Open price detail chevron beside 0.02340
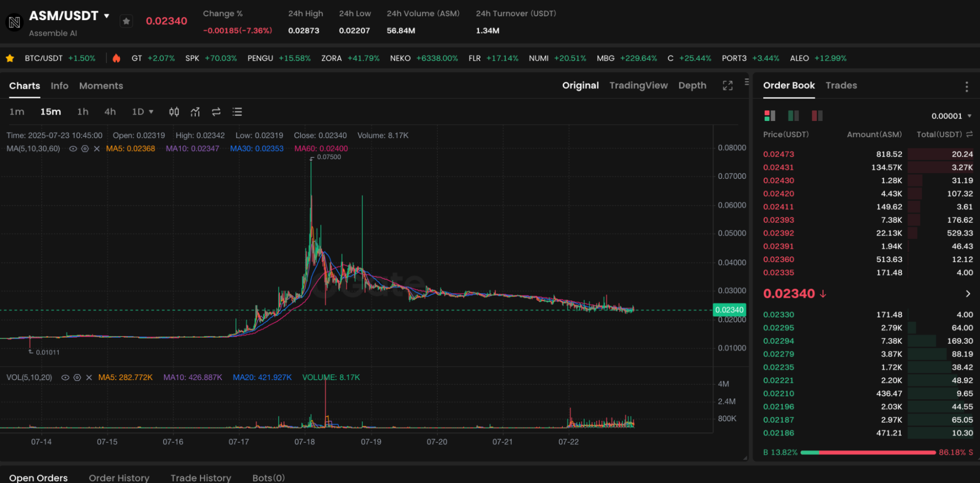This screenshot has width=980, height=483. click(968, 294)
